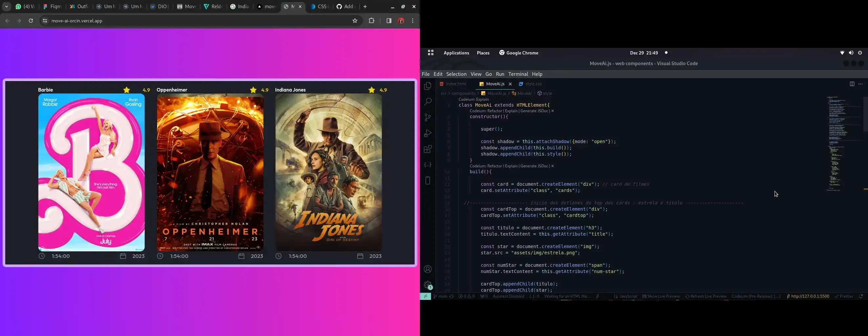Open a new Chrome tab
This screenshot has width=868, height=336.
pyautogui.click(x=365, y=7)
